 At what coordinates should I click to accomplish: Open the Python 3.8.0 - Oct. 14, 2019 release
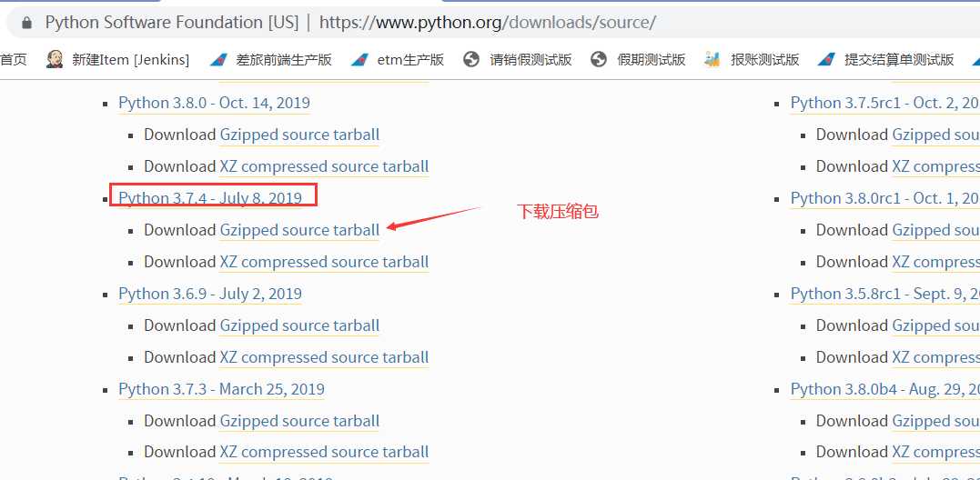point(215,103)
